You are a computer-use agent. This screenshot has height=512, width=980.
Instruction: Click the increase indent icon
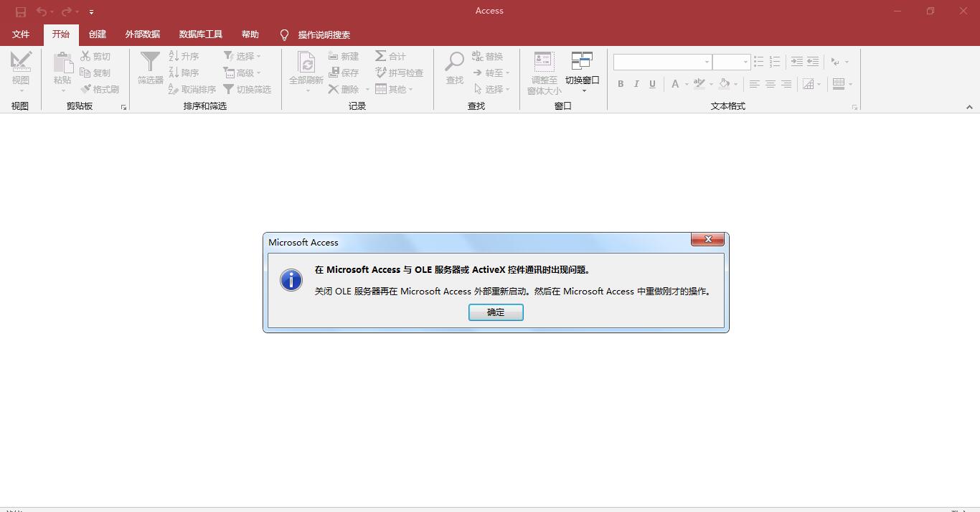click(797, 62)
